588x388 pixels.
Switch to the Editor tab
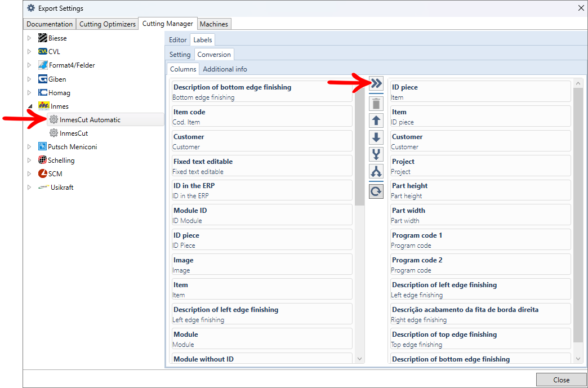[178, 40]
